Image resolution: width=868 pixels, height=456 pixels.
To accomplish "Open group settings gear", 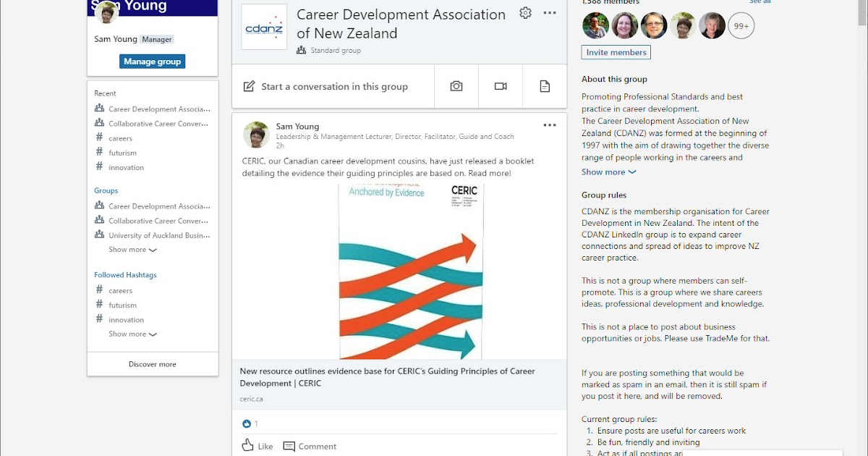I will point(526,12).
